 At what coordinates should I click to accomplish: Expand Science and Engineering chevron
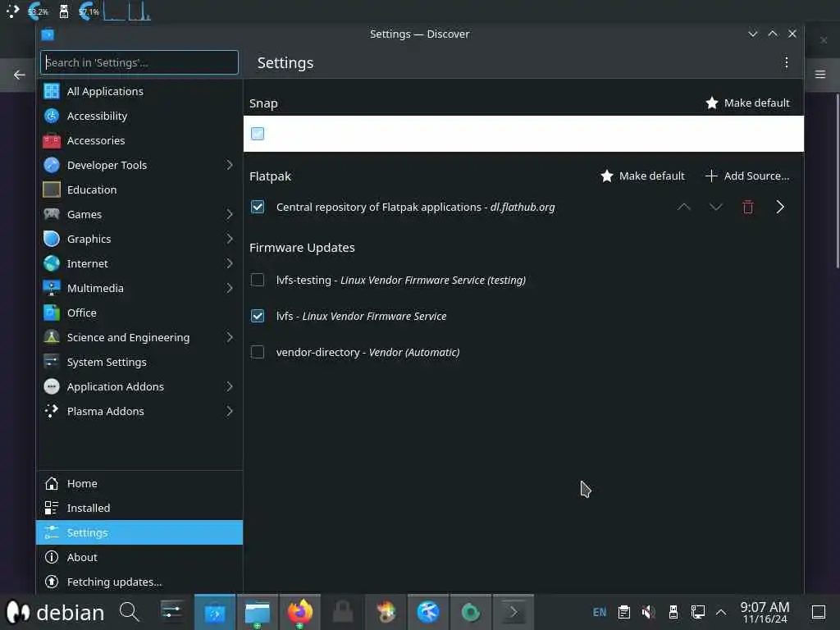[x=230, y=337]
